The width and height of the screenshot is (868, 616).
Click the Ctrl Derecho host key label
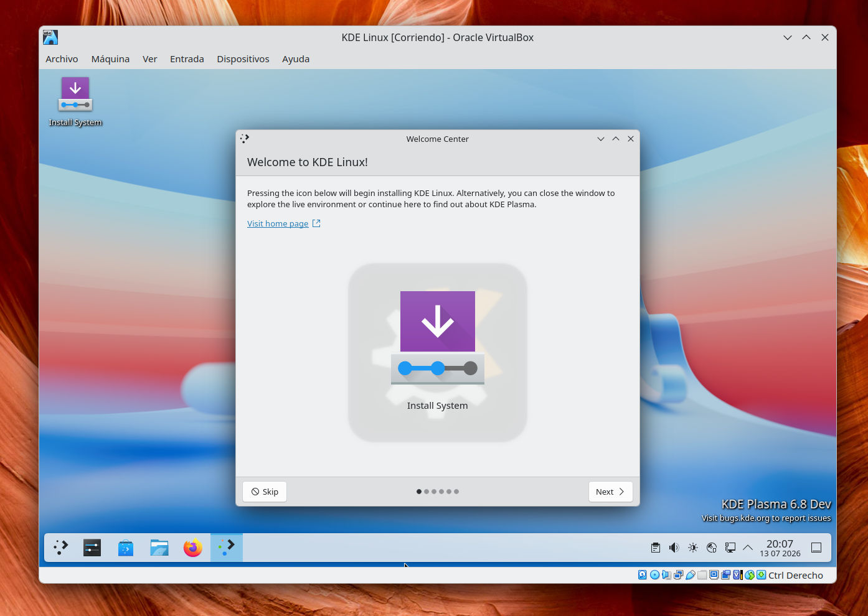pyautogui.click(x=796, y=576)
